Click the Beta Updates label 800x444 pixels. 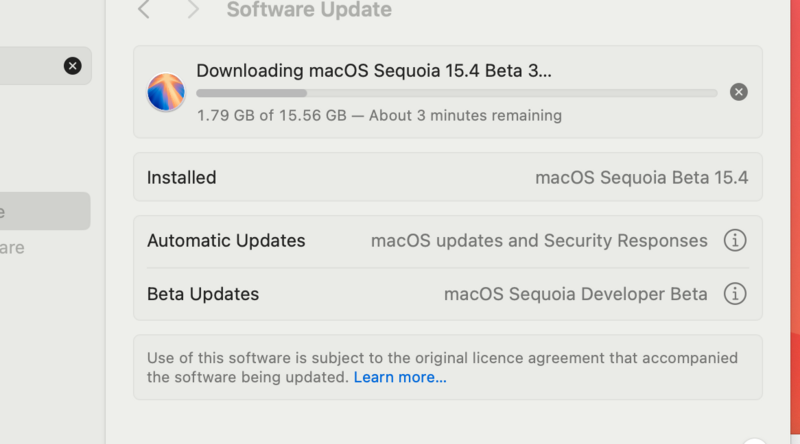click(203, 294)
